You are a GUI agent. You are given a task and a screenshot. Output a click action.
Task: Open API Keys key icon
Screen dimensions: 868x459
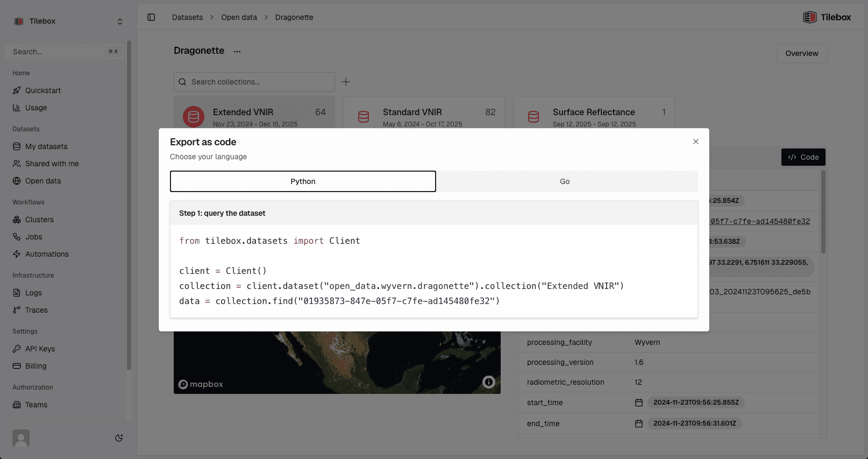[x=17, y=349]
